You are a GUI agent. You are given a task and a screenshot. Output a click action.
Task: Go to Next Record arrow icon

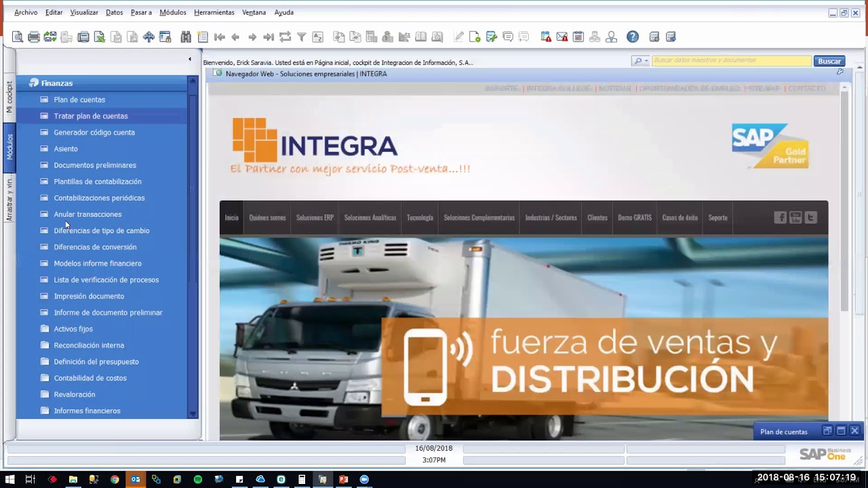pos(252,37)
